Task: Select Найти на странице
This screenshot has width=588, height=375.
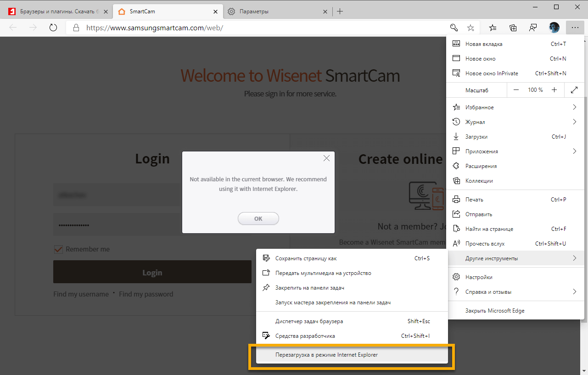Action: [515, 229]
